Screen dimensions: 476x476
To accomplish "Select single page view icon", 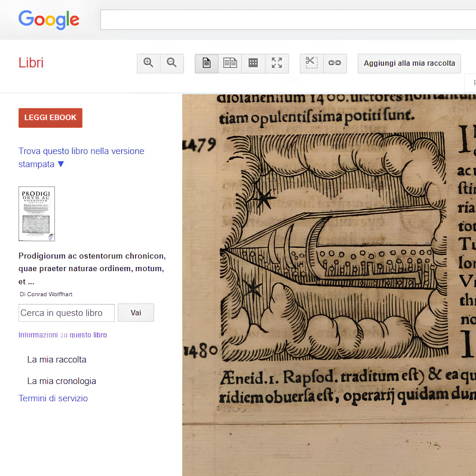I will [x=206, y=63].
